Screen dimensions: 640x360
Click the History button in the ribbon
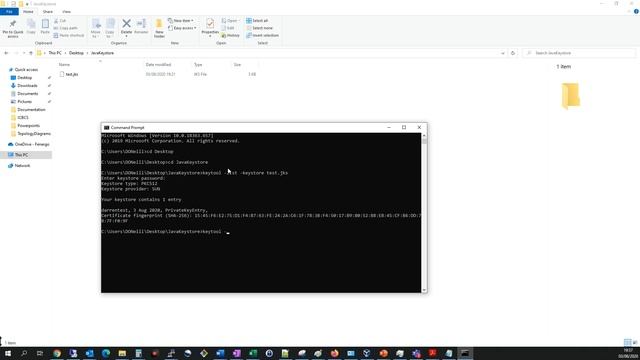coord(231,36)
